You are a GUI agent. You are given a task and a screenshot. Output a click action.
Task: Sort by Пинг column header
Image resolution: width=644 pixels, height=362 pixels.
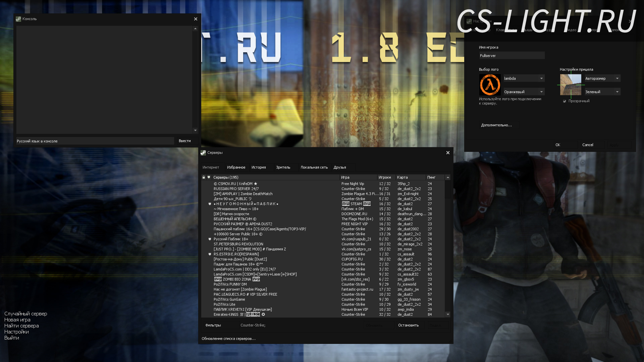435,177
